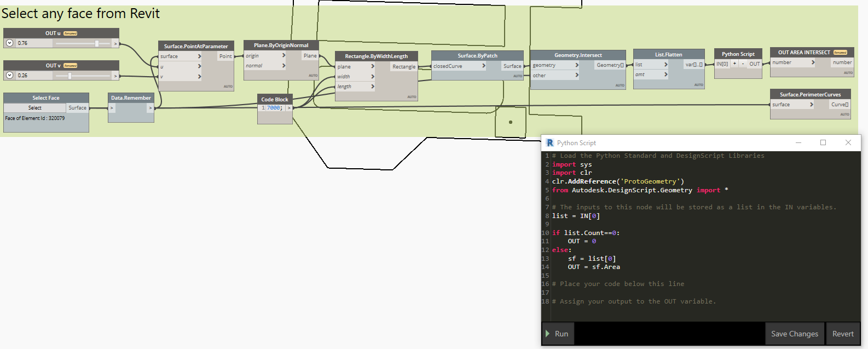The image size is (868, 349).
Task: Click the OUT port on Python Script node
Action: (755, 64)
